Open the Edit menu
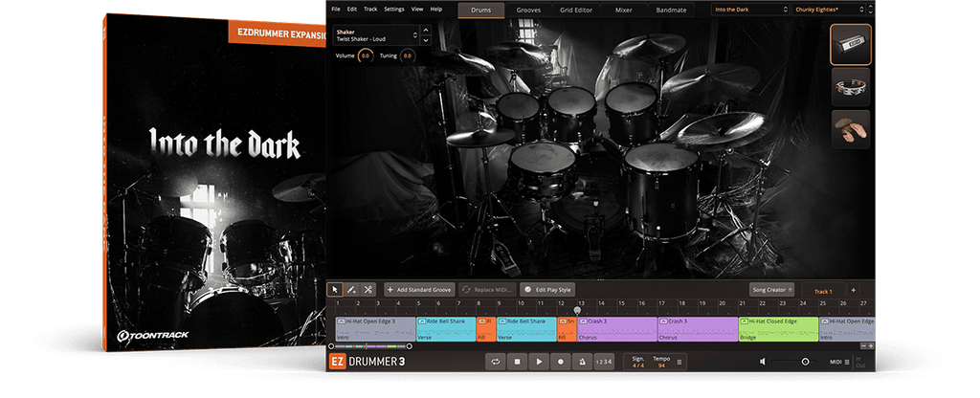The width and height of the screenshot is (980, 398). pyautogui.click(x=352, y=10)
